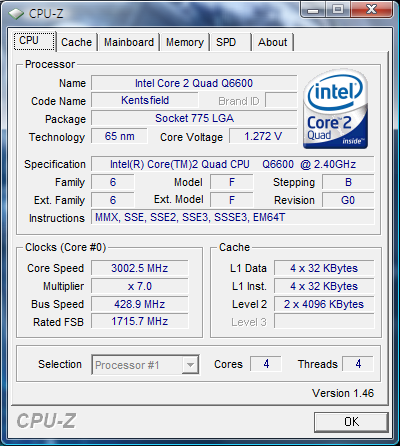Open the Mainboard tab
The image size is (400, 446).
click(129, 42)
